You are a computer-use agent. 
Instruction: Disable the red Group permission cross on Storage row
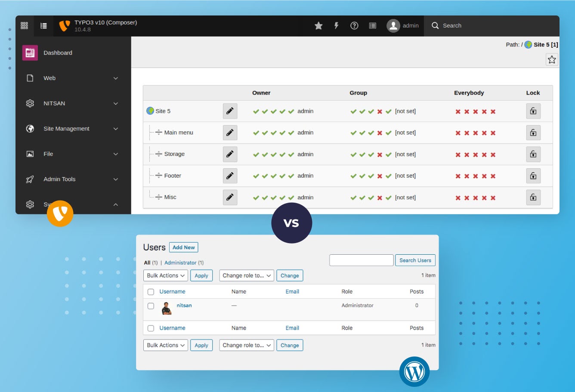(379, 154)
